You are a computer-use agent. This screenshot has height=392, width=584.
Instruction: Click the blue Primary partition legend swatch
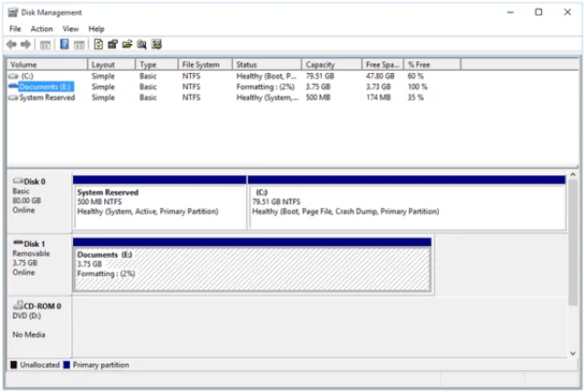[67, 365]
